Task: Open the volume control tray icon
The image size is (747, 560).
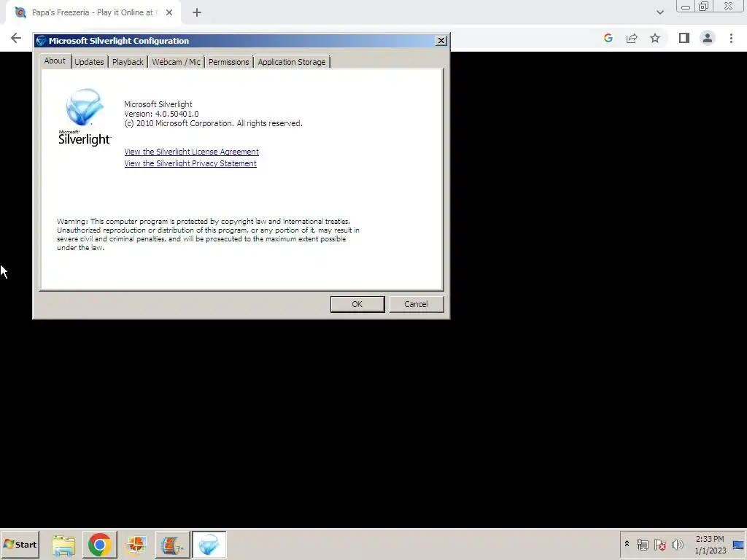Action: [x=677, y=545]
